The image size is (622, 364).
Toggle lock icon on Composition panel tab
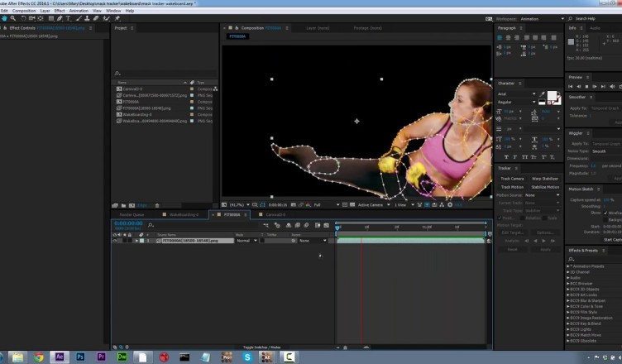237,28
